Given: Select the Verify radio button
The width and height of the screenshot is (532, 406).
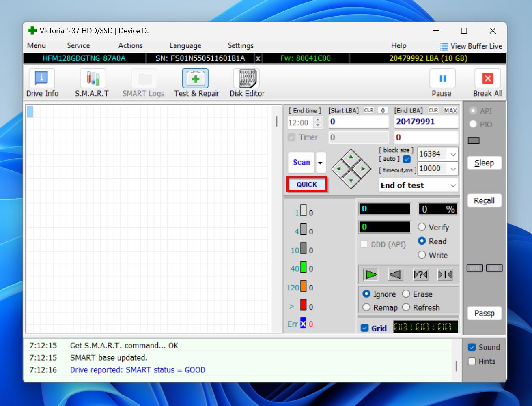Looking at the screenshot, I should [422, 227].
